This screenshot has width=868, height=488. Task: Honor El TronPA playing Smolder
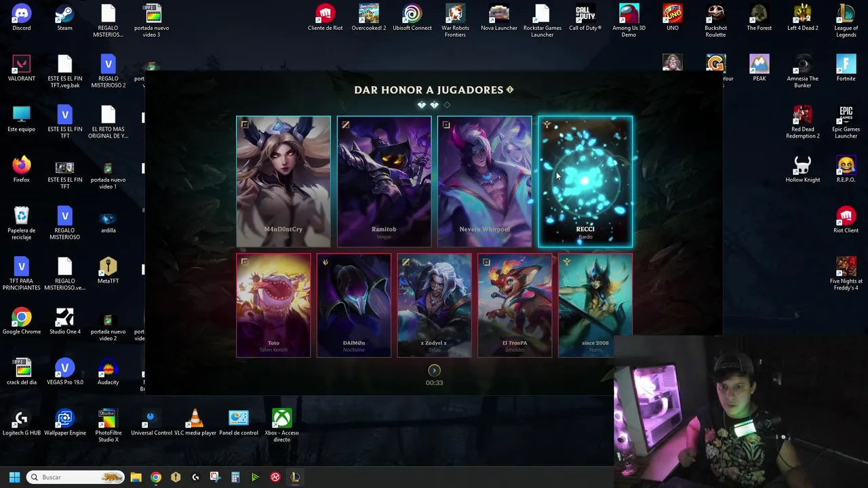515,305
